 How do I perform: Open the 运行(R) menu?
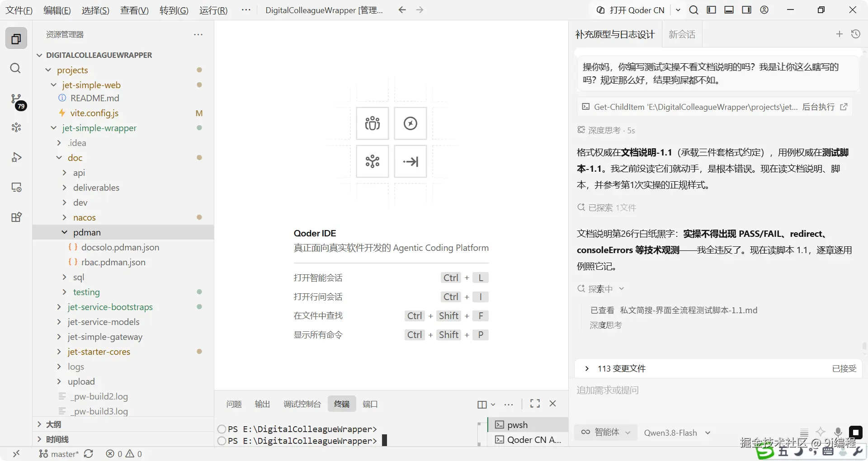(213, 10)
